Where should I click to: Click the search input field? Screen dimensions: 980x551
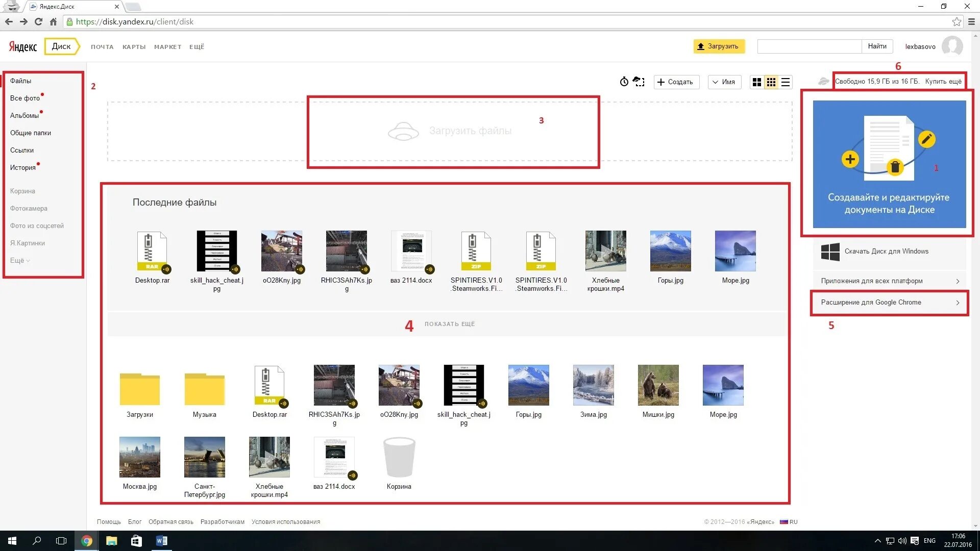pos(809,46)
